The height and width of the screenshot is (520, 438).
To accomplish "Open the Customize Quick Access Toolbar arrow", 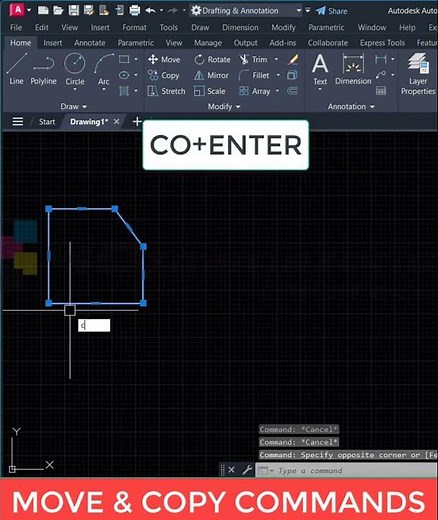I will [307, 11].
